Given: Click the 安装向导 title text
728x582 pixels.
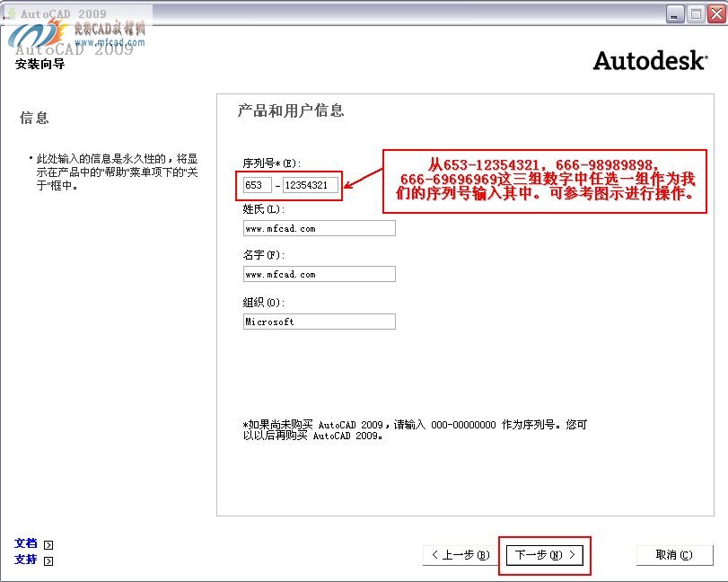Looking at the screenshot, I should click(39, 64).
